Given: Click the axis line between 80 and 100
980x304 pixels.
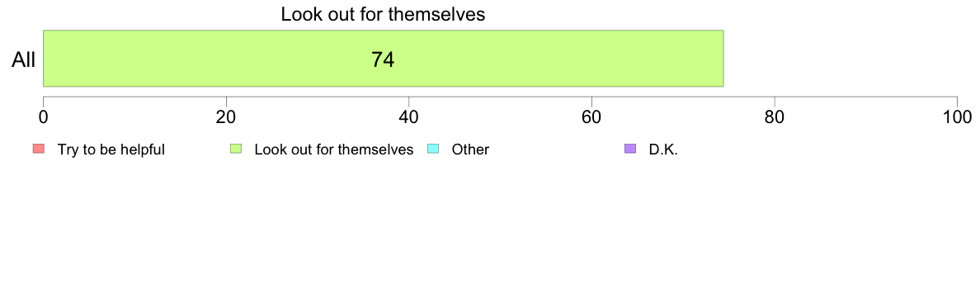Looking at the screenshot, I should [866, 97].
